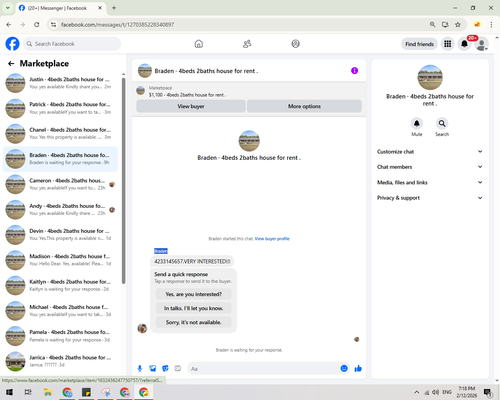The image size is (500, 400).
Task: Go to the Home feed icon
Action: [199, 44]
